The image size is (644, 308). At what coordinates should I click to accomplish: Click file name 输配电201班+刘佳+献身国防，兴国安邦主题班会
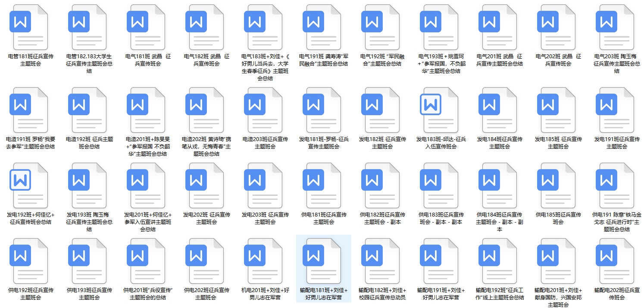[x=558, y=297]
